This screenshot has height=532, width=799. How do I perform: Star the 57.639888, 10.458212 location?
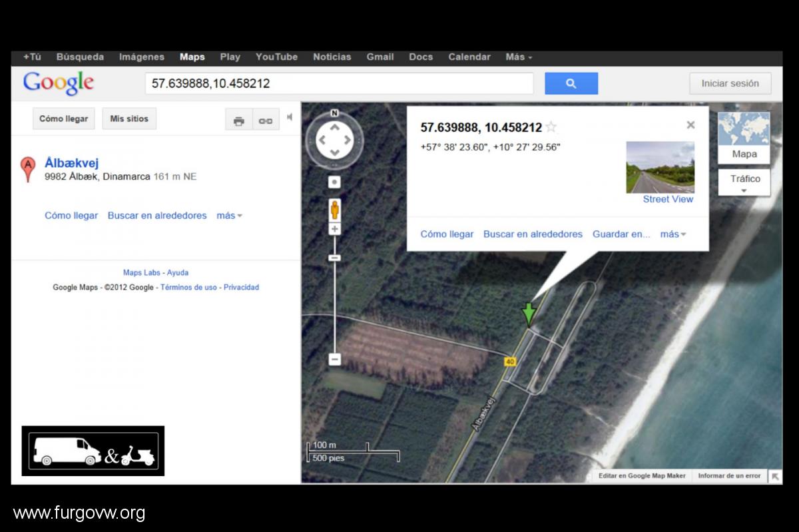pos(551,127)
